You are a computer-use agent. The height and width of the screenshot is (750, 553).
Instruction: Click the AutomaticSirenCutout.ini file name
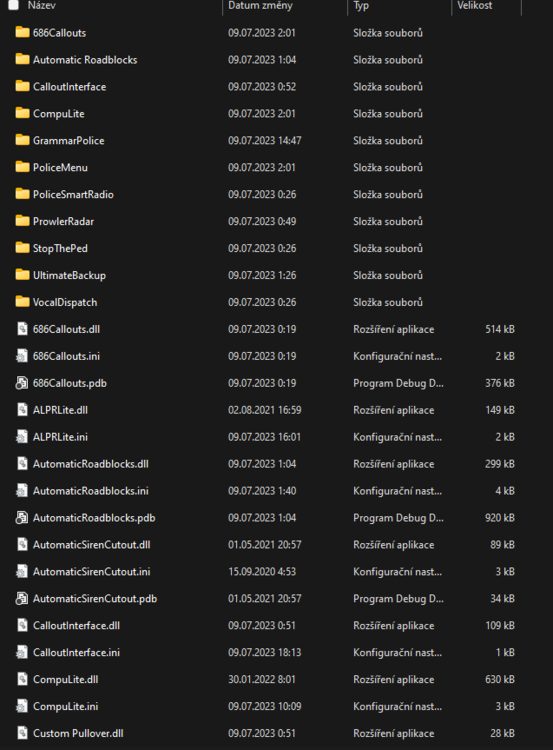point(91,572)
